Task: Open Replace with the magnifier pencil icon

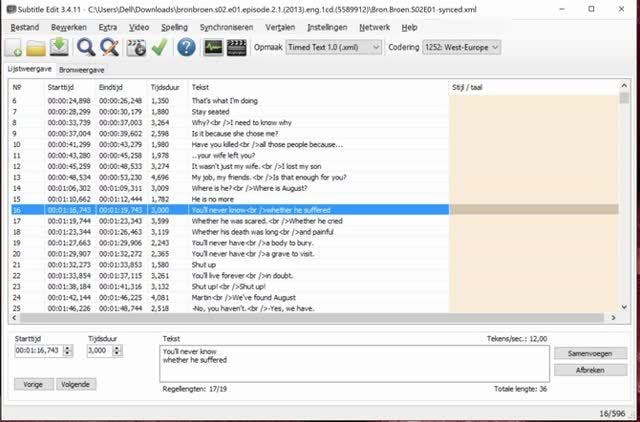Action: pyautogui.click(x=109, y=47)
